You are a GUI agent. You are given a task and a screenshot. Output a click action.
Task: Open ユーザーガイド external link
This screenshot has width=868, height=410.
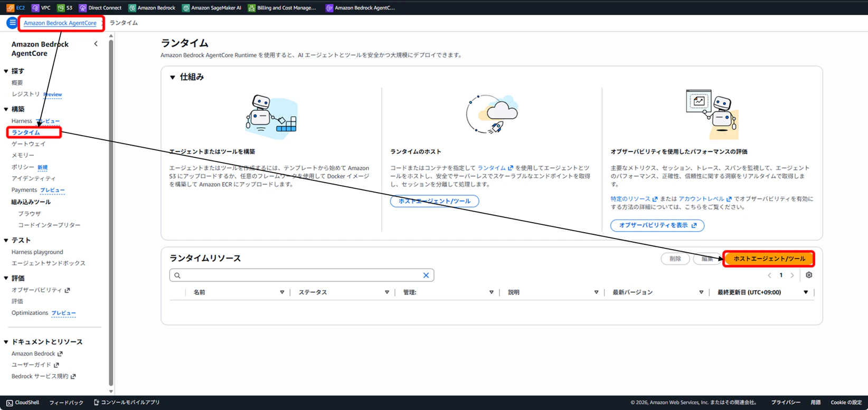point(35,365)
